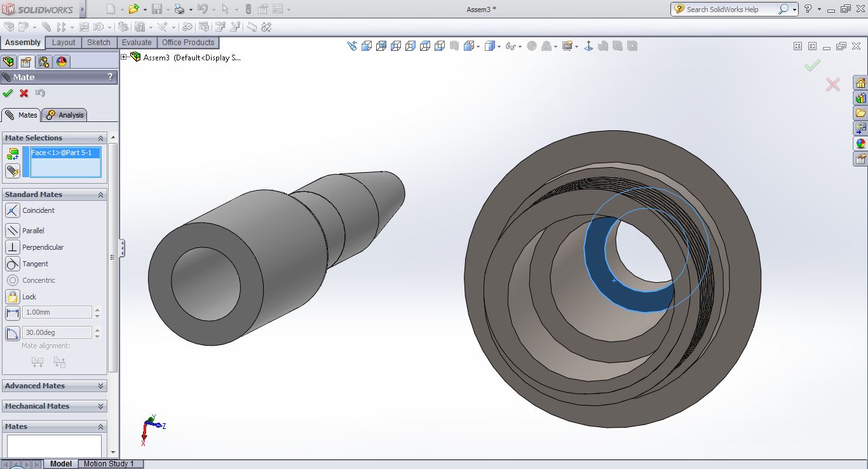
Task: Toggle the Lock mate option
Action: 12,297
